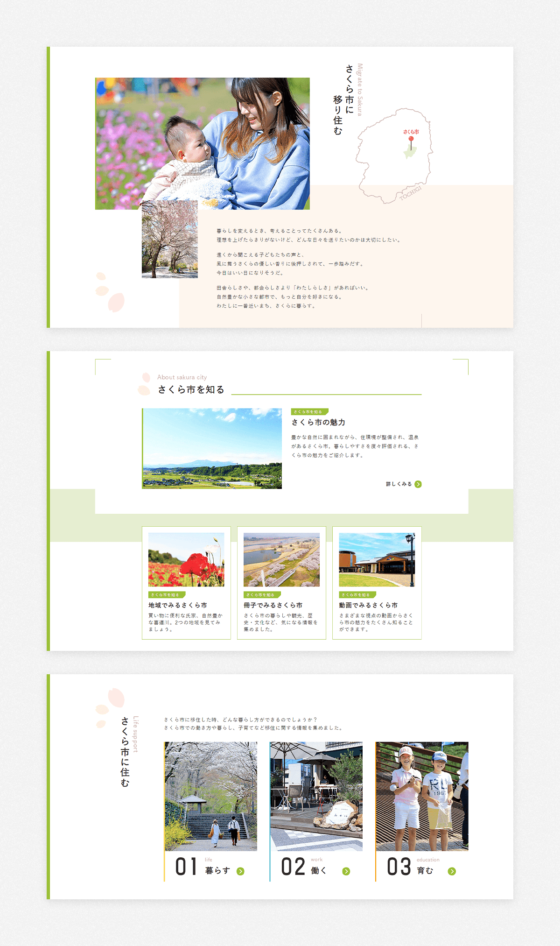Viewport: 560px width, 946px height.
Task: Click the さくら市を知る tag on 動画でみる card
Action: pyautogui.click(x=357, y=595)
